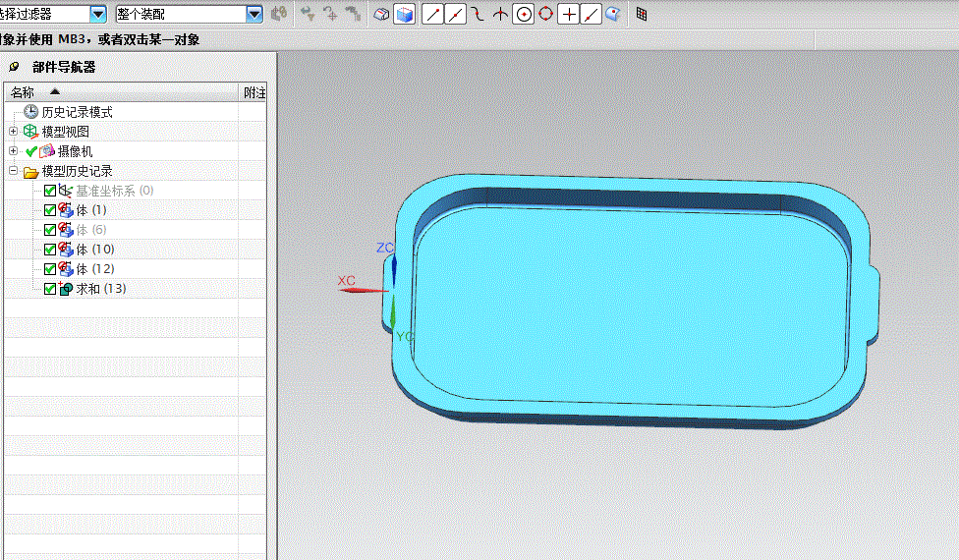Toggle existing point snap (plus icon)

569,14
